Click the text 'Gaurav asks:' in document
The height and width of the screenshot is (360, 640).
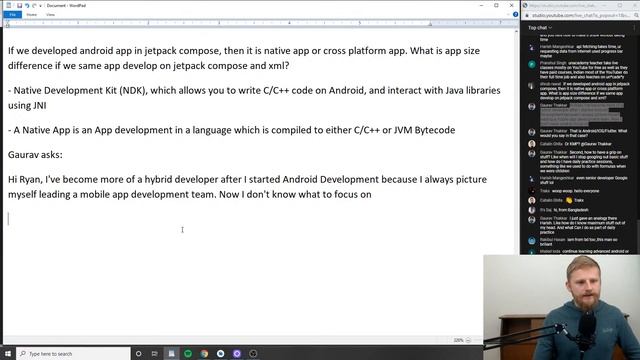pyautogui.click(x=35, y=155)
